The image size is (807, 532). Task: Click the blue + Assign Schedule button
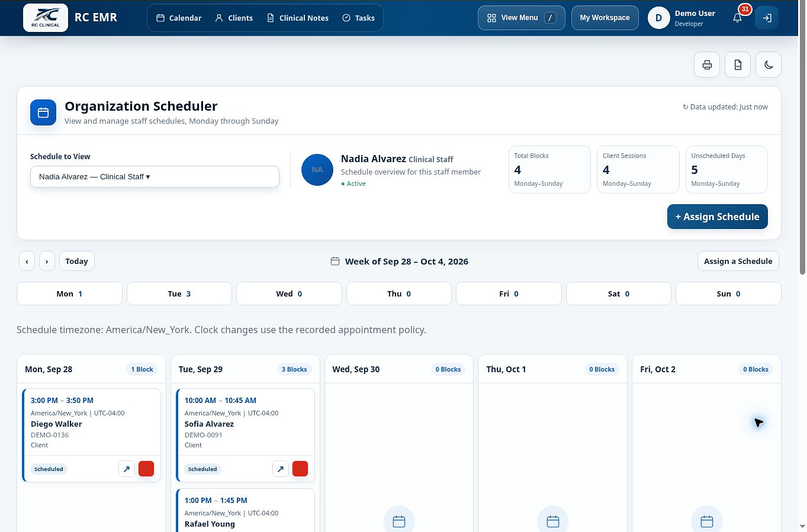[718, 217]
